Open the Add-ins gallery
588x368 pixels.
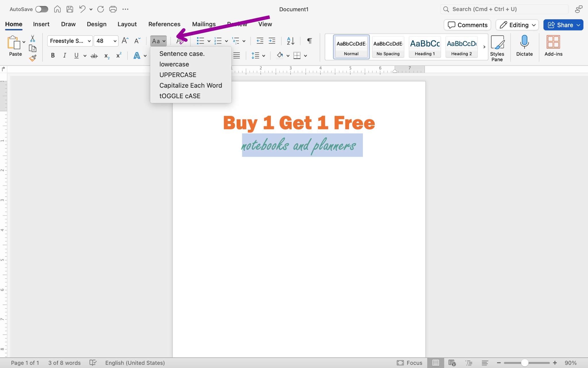553,46
